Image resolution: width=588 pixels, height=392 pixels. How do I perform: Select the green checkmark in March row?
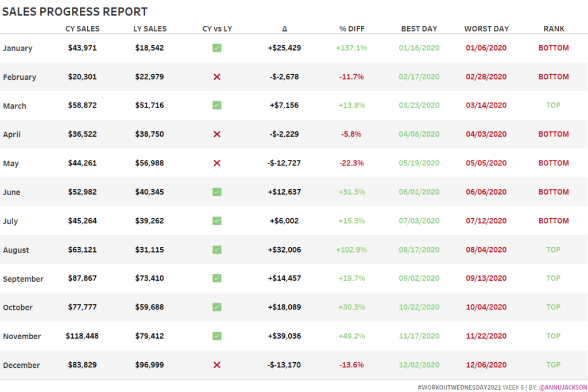pyautogui.click(x=216, y=106)
